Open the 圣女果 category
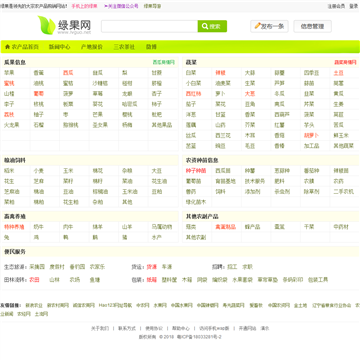This screenshot has height=360, width=360. pyautogui.click(x=100, y=125)
